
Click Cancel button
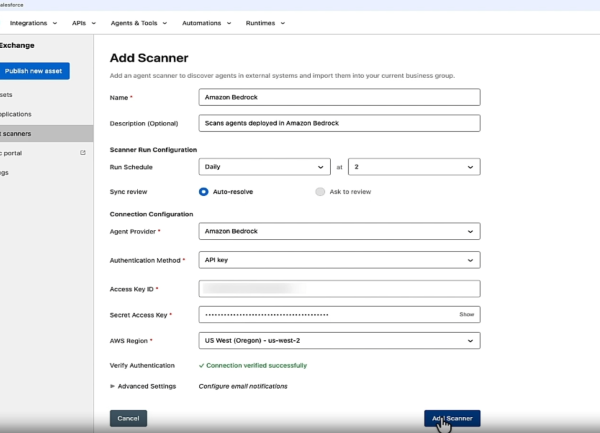[128, 418]
